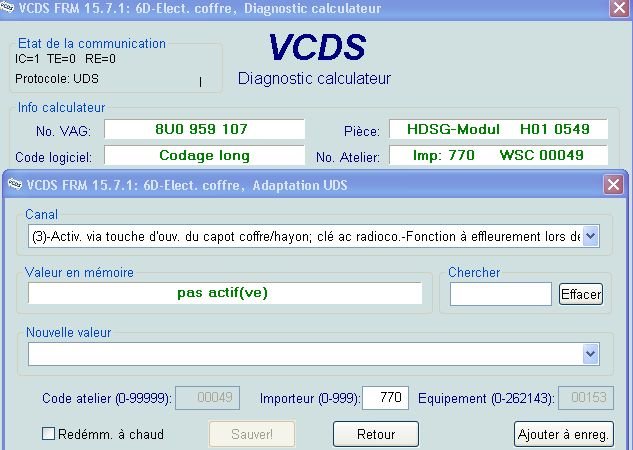Click the 'Nouvelle valeur' group label
Screen dimensions: 633x450
[x=69, y=332]
